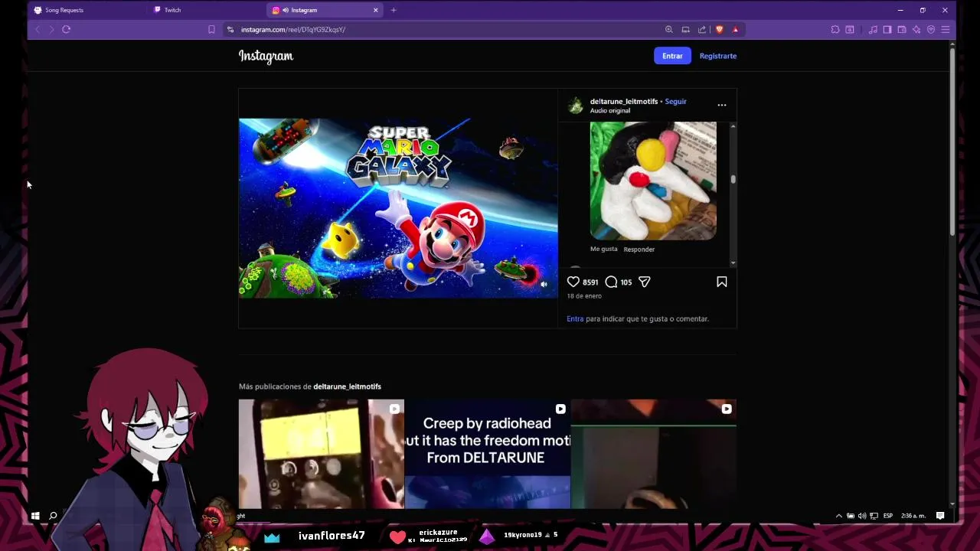Screen dimensions: 980x551
Task: Click the Instagram logo
Action: pyautogui.click(x=266, y=56)
